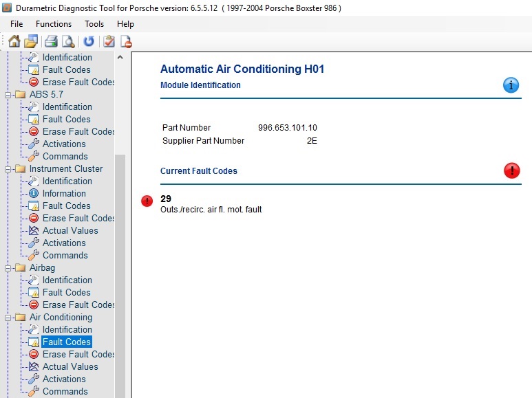Select the Instrument Cluster folder
Viewport: 532px width, 398px height.
(x=66, y=168)
